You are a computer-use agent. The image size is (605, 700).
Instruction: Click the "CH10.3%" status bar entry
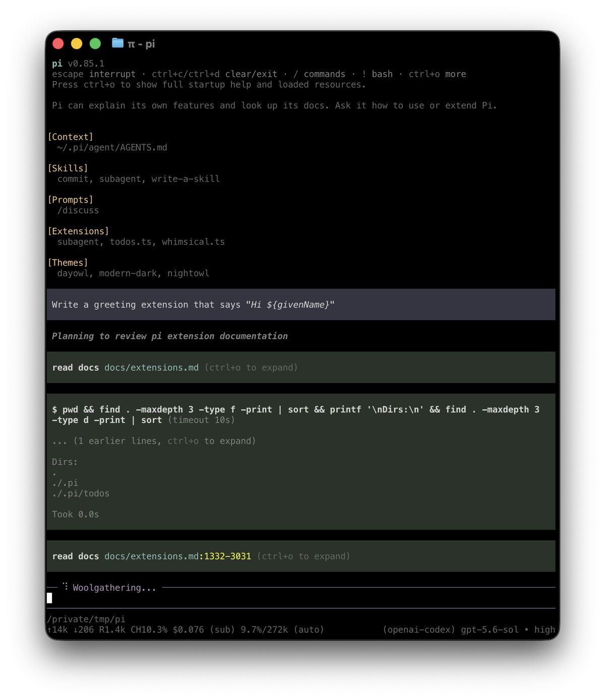pos(149,630)
